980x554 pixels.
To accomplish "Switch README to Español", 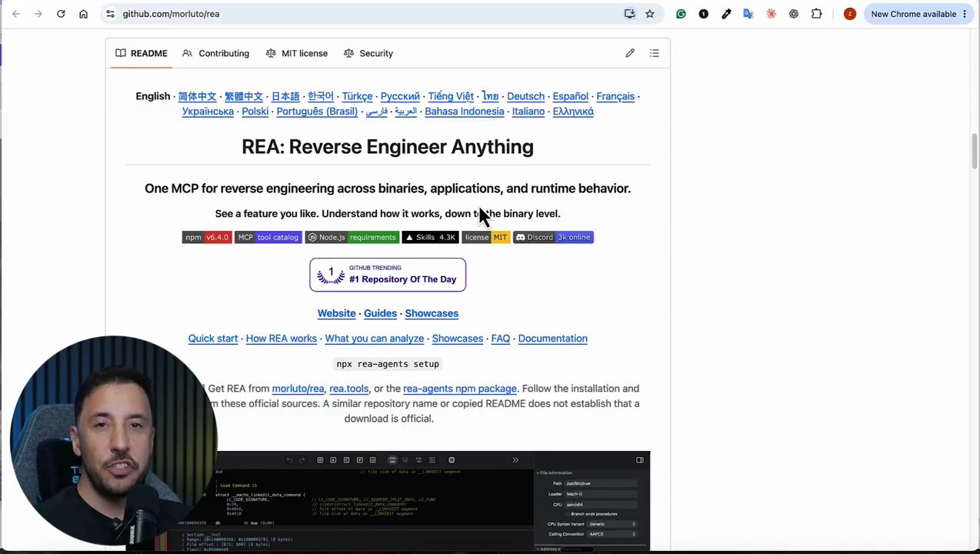I will coord(571,96).
